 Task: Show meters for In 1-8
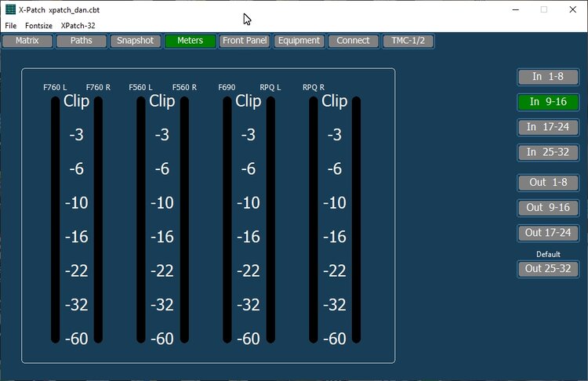(548, 77)
